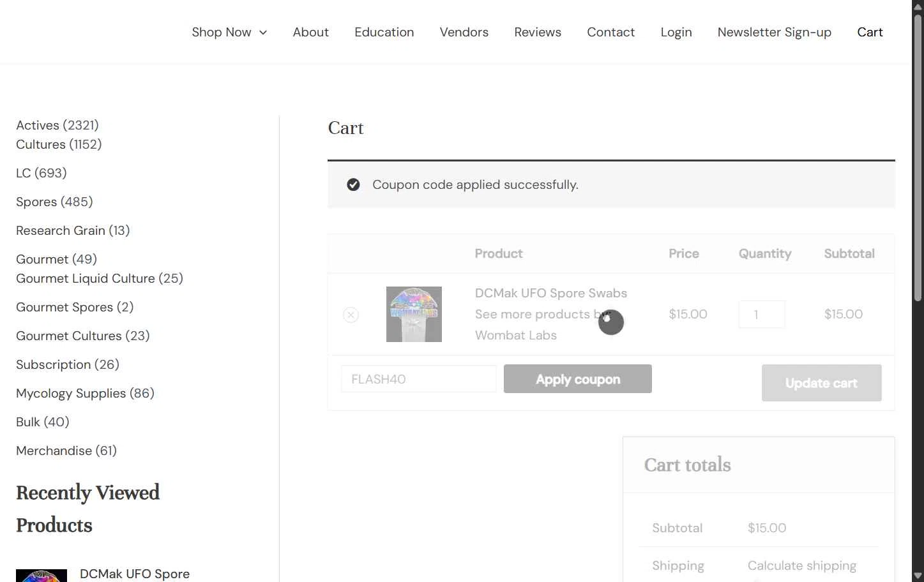Remove DCMak UFO Spore Swabs from cart
Viewport: 924px width, 582px height.
tap(351, 315)
